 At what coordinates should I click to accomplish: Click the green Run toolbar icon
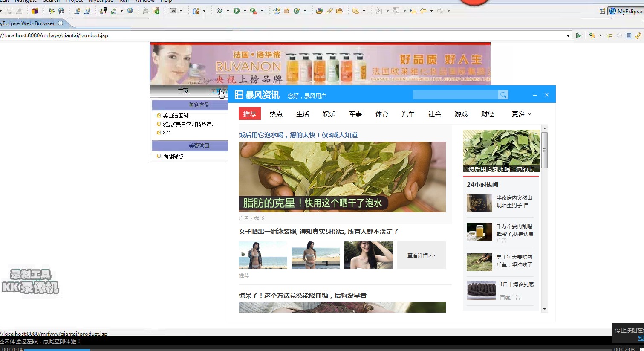237,11
